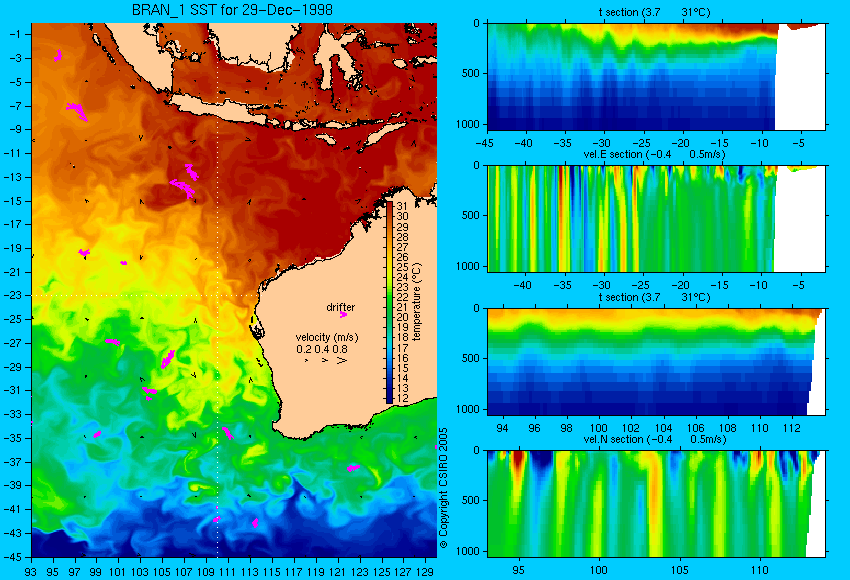Pick yellow at 25 on temperature color bar

389,267
